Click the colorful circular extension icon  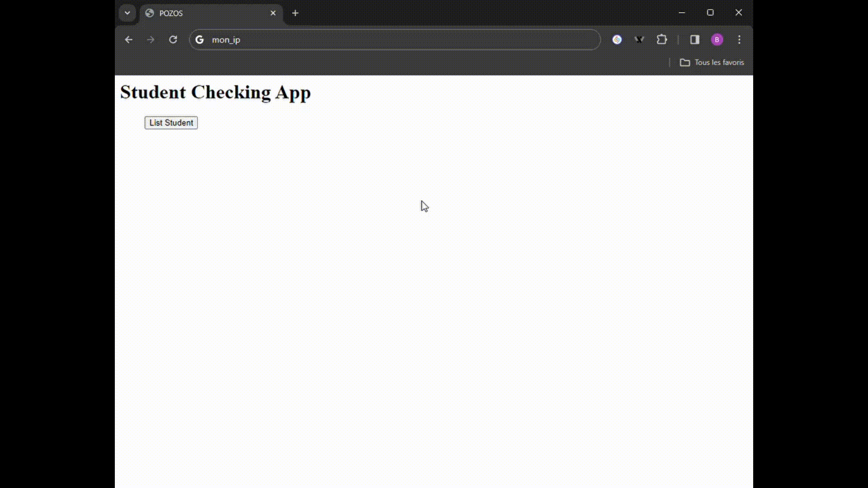click(617, 40)
